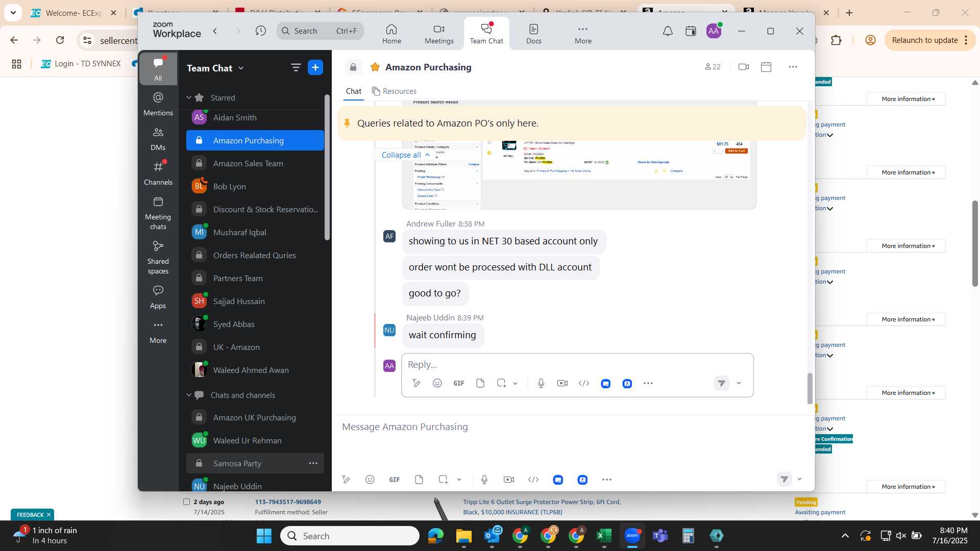Open the emoji picker in the reply box
The width and height of the screenshot is (980, 551).
[437, 383]
